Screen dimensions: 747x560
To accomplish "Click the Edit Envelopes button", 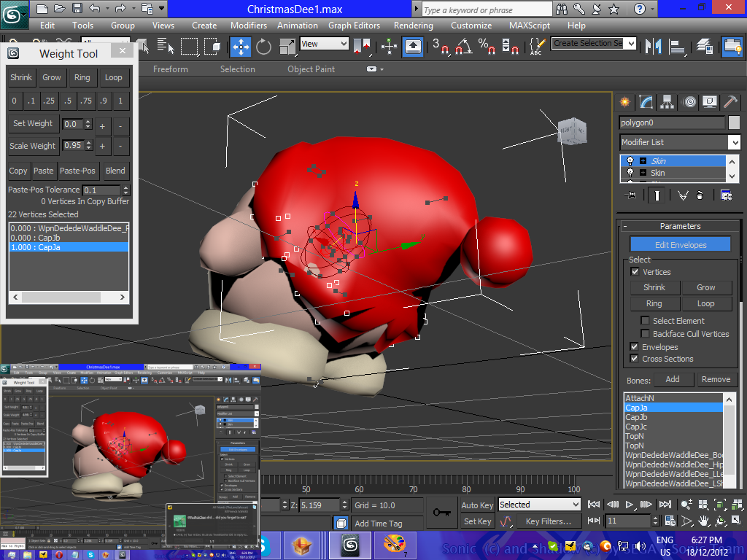I will coord(680,245).
